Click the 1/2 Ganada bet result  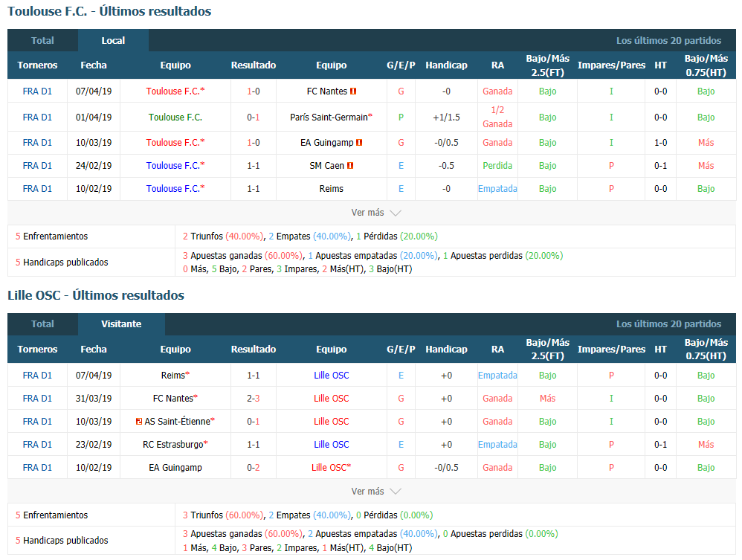coord(497,117)
